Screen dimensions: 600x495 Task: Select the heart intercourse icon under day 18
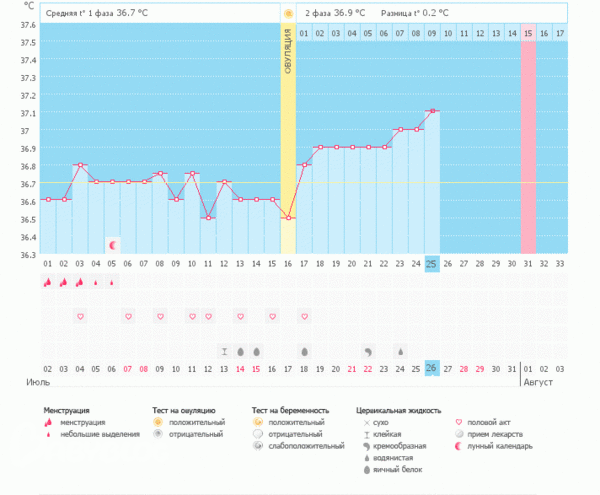(304, 317)
